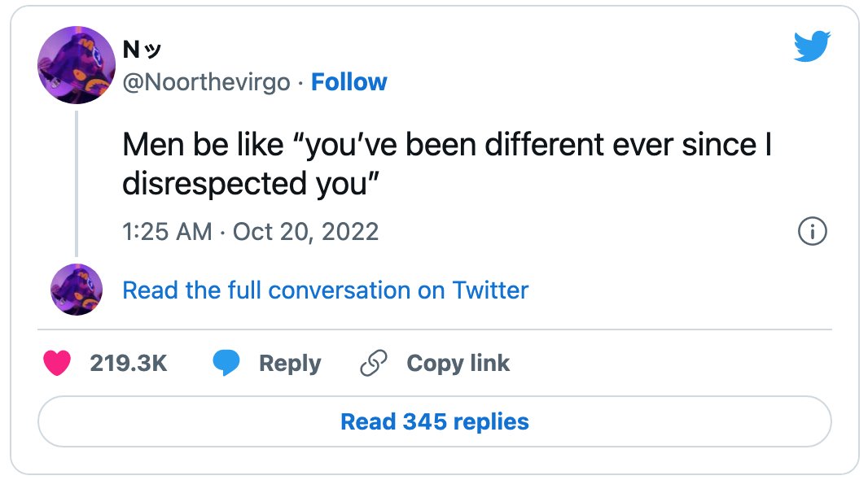Open the display name N ツ
Viewport: 868px width, 480px height.
[142, 50]
